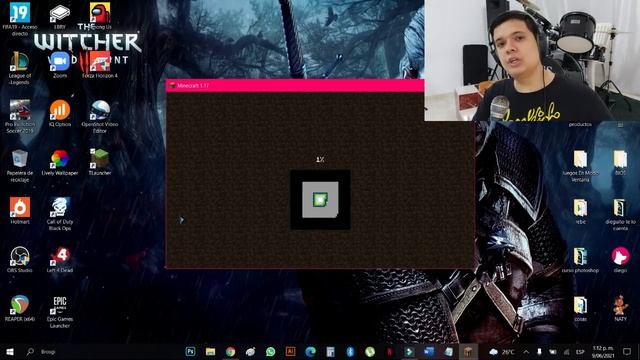Open Adobe Illustrator from the taskbar
This screenshot has height=360, width=640.
pos(290,351)
